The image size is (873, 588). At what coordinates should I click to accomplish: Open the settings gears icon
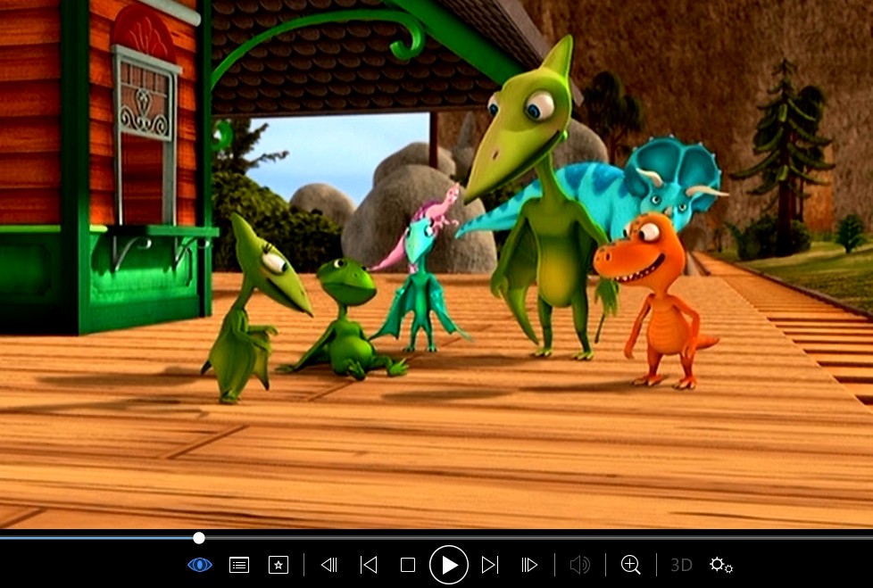[x=721, y=565]
